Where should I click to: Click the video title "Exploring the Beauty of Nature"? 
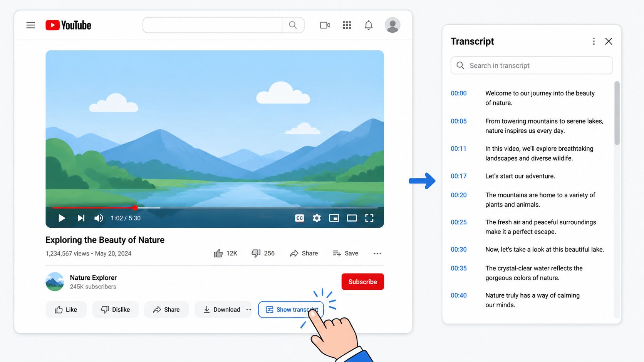pyautogui.click(x=105, y=240)
